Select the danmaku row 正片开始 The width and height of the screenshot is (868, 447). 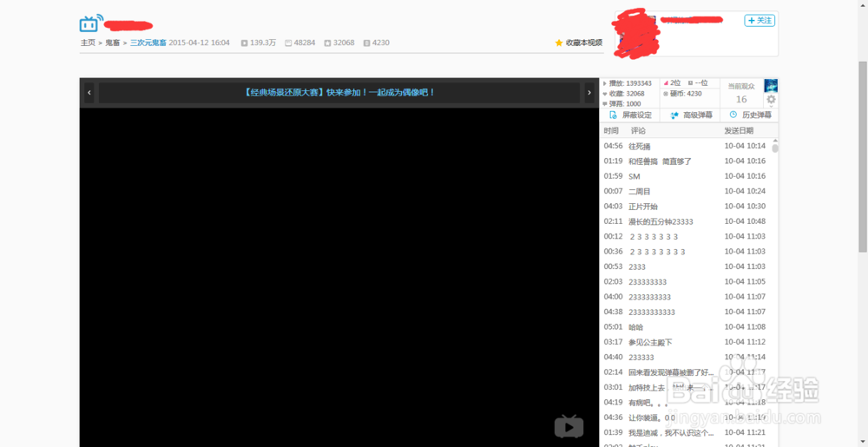686,207
